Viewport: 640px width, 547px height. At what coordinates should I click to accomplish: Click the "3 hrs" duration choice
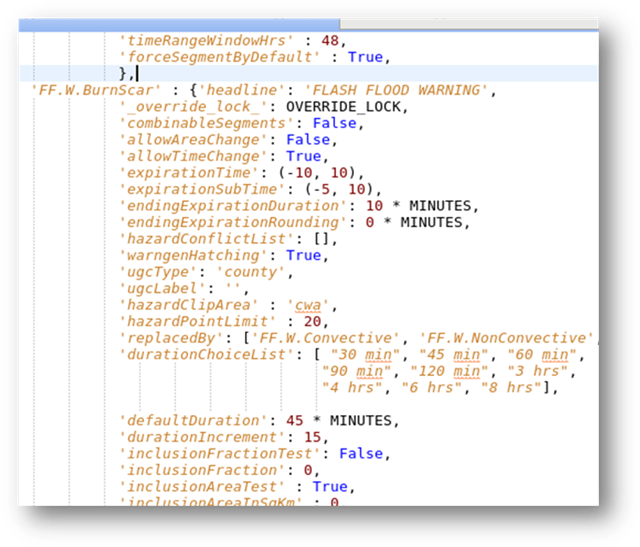538,371
